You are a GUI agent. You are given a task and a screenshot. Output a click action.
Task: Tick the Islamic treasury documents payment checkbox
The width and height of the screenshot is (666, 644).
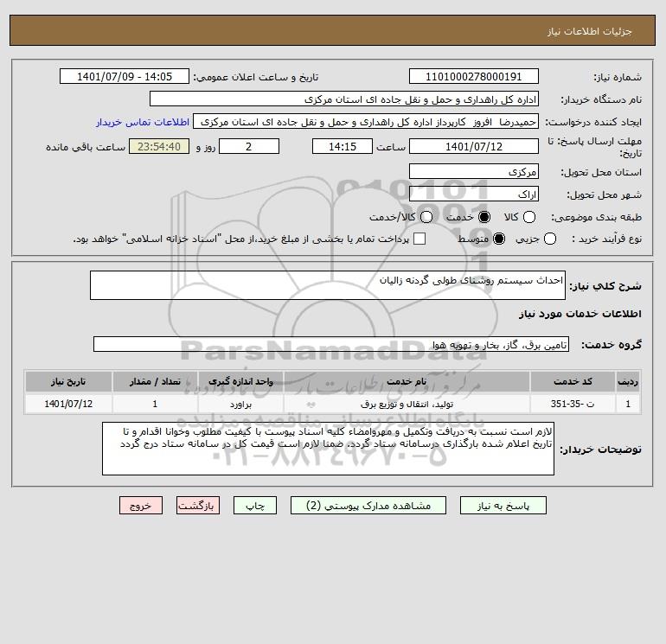pos(419,239)
